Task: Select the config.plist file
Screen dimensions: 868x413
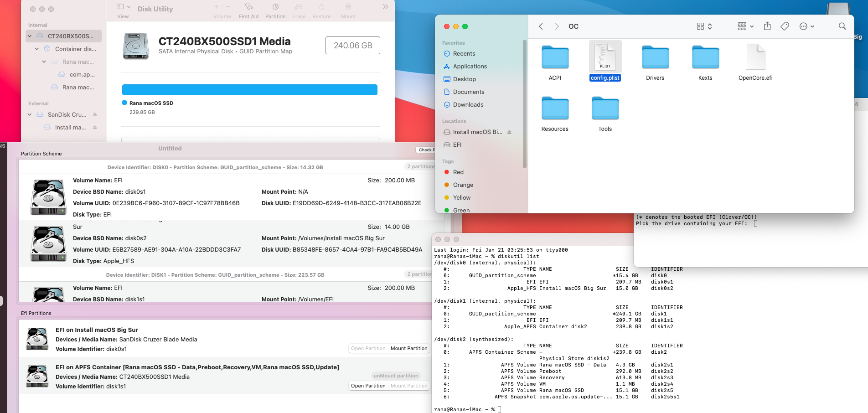Action: click(605, 61)
